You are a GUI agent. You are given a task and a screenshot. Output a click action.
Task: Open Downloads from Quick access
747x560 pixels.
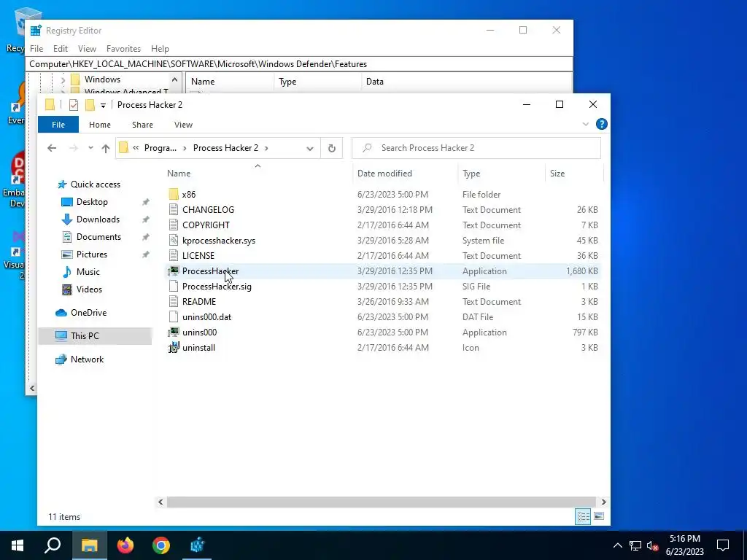(98, 219)
